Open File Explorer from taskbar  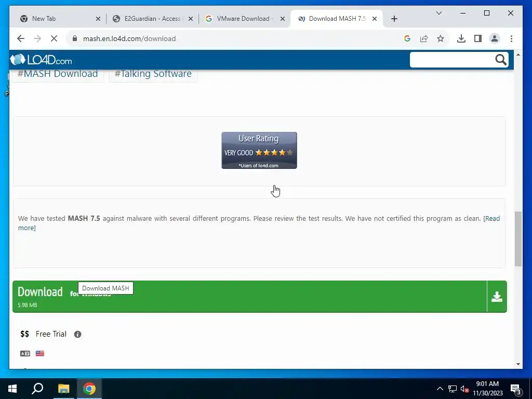(x=63, y=389)
